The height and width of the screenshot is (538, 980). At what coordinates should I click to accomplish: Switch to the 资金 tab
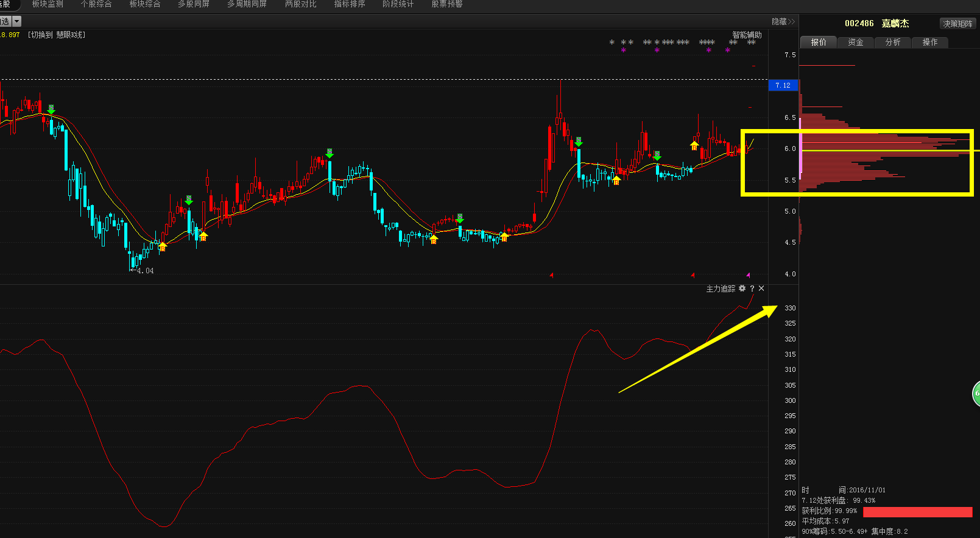pyautogui.click(x=855, y=42)
